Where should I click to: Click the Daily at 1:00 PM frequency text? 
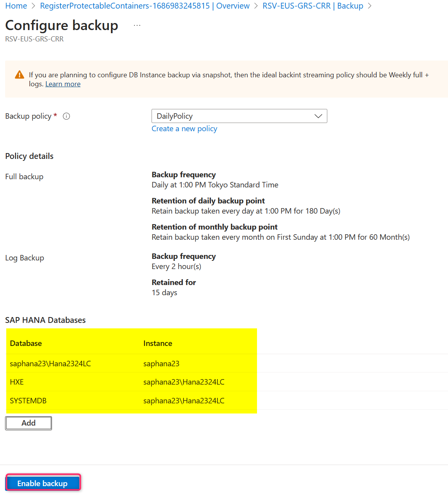215,185
